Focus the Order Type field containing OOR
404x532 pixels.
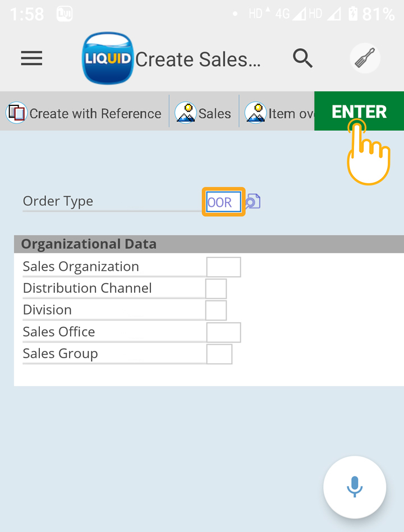coord(223,202)
